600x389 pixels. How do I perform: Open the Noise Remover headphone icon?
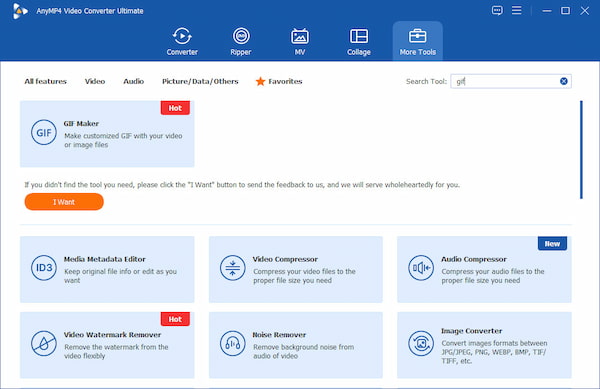(x=233, y=343)
